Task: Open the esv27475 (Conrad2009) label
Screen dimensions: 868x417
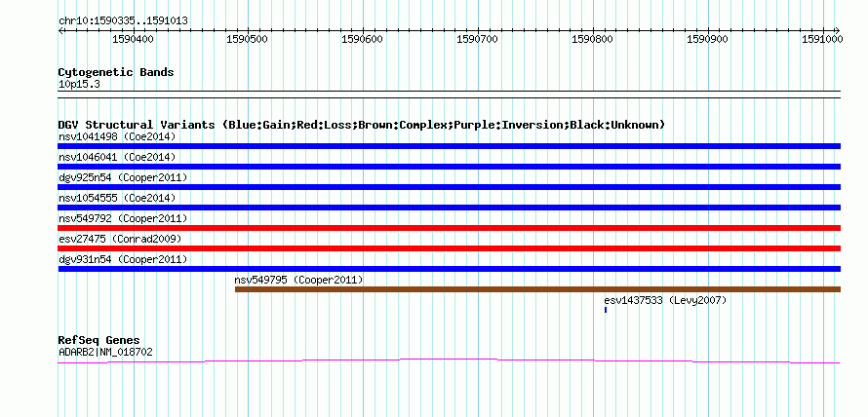Action: point(120,239)
